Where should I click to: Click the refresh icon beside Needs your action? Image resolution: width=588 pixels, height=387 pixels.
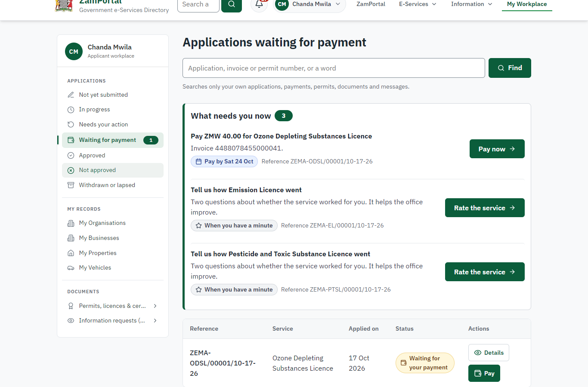tap(71, 125)
